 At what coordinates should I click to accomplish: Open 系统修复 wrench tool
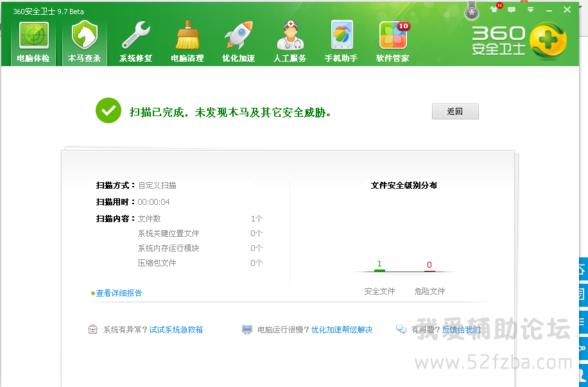point(135,42)
